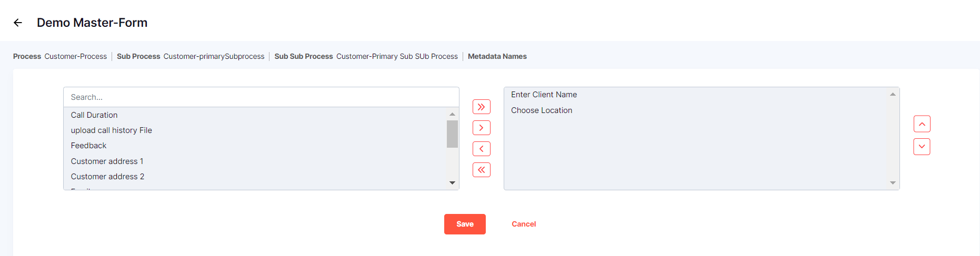Select Customer address 1 entry

pos(107,161)
